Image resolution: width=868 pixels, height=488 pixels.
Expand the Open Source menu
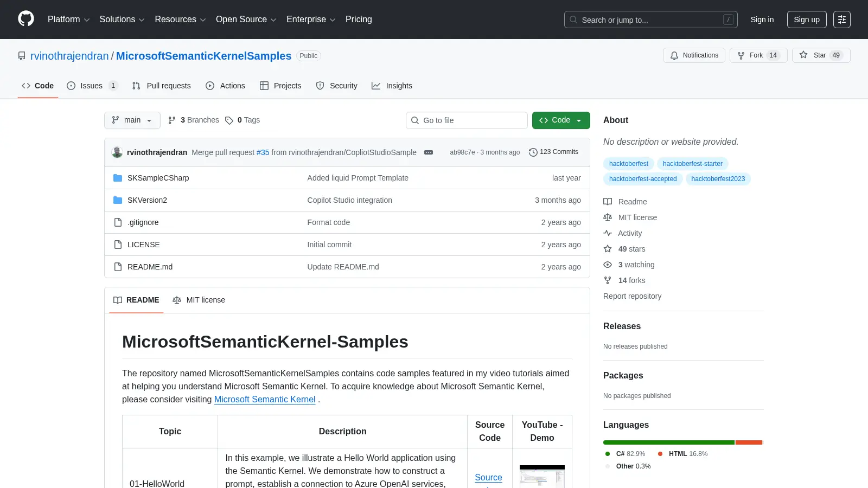(246, 20)
